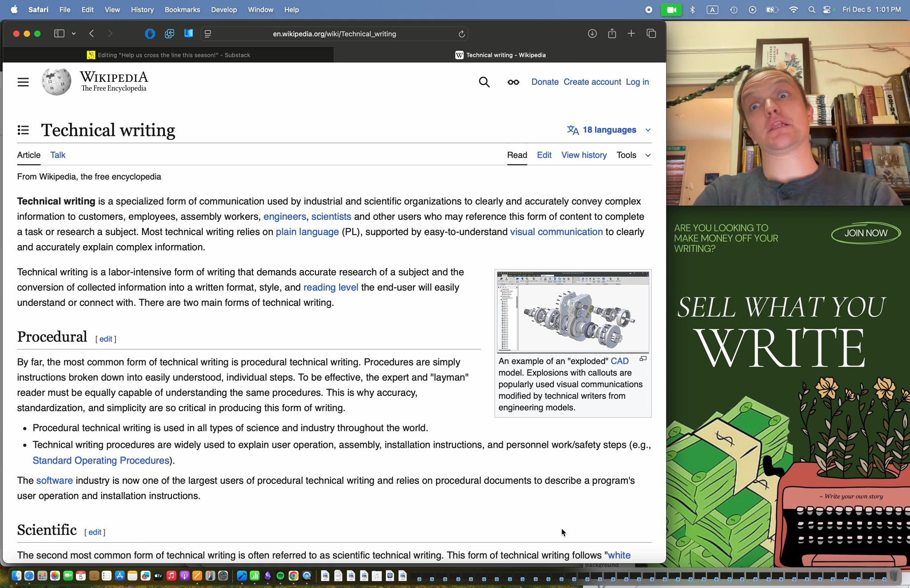The height and width of the screenshot is (588, 910).
Task: Follow the 'Standard Operating Procedures' link
Action: point(101,461)
